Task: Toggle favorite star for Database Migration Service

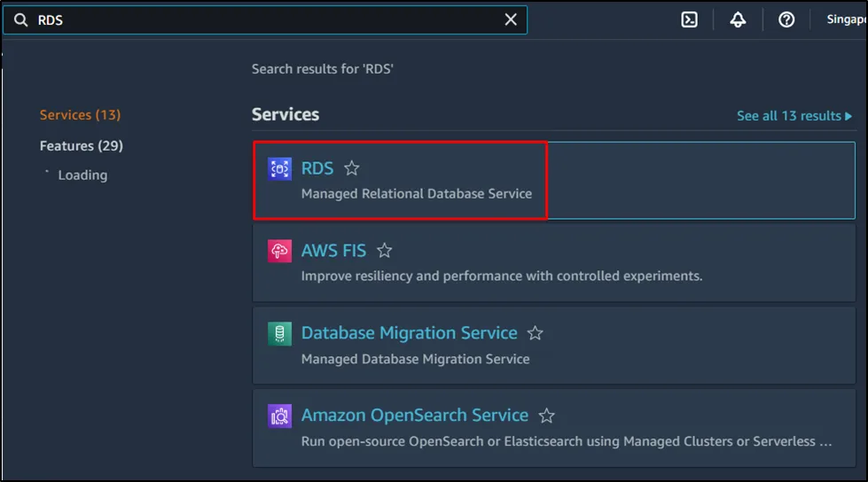Action: 536,333
